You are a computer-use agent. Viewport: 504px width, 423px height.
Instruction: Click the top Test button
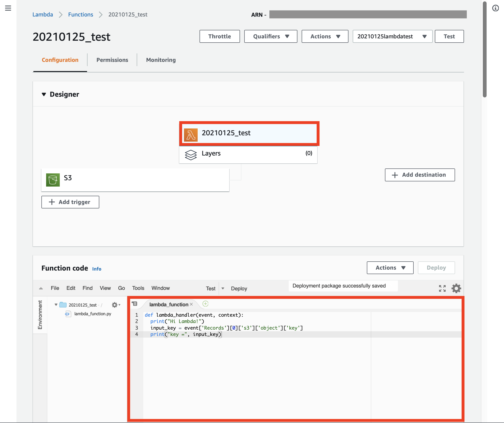pos(449,36)
